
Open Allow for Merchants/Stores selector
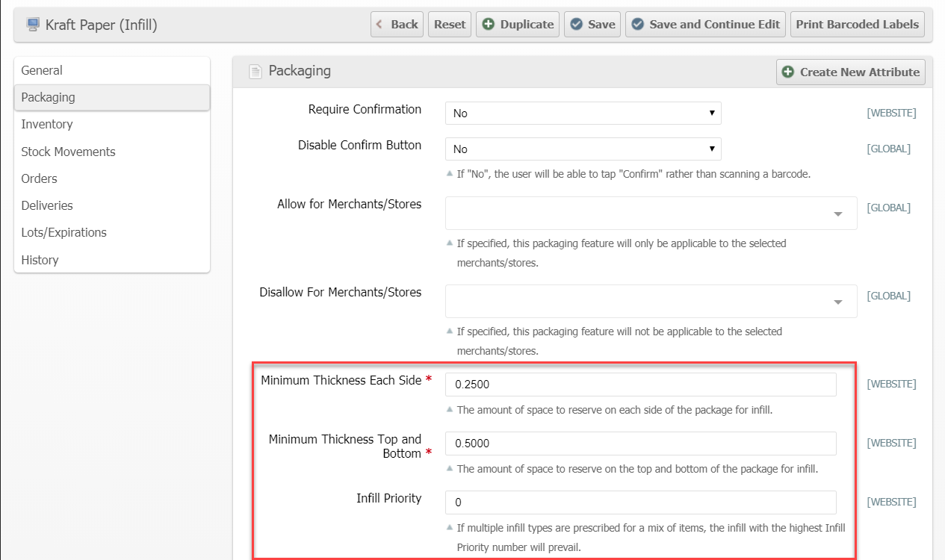[x=651, y=214]
